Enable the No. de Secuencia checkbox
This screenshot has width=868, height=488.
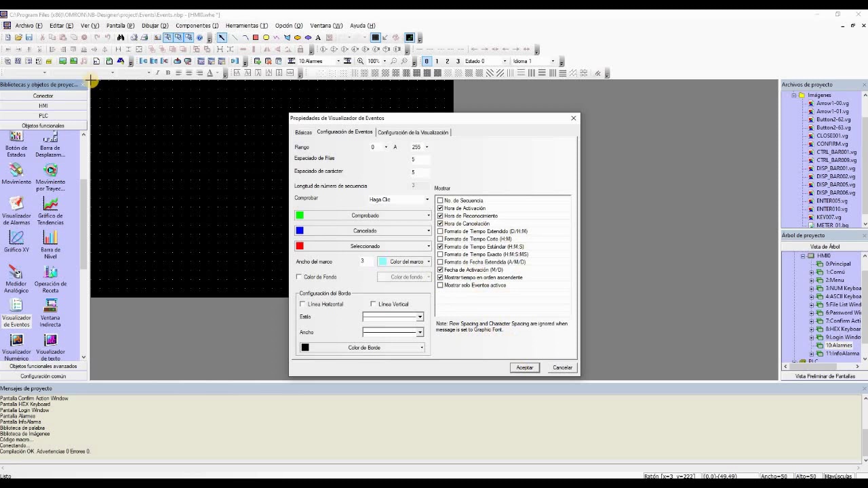click(x=440, y=201)
